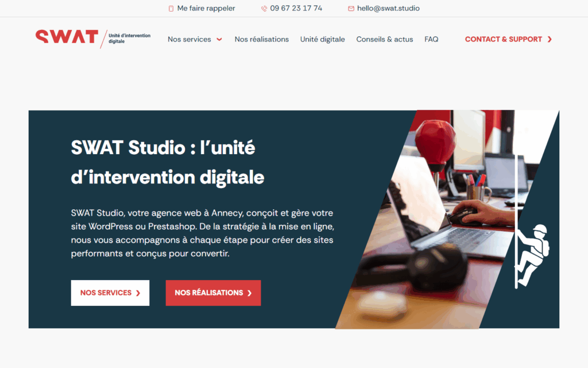Expand the Nos services dropdown chevron
Viewport: 588px width, 368px height.
219,40
